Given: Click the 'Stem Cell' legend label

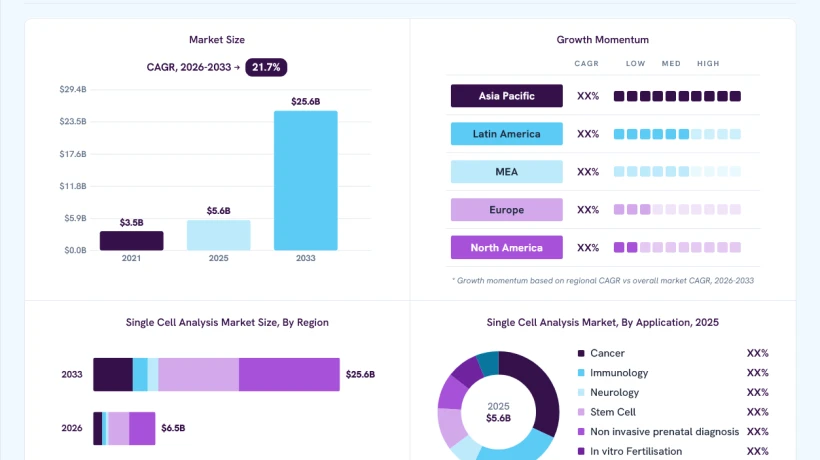Looking at the screenshot, I should pyautogui.click(x=613, y=412).
